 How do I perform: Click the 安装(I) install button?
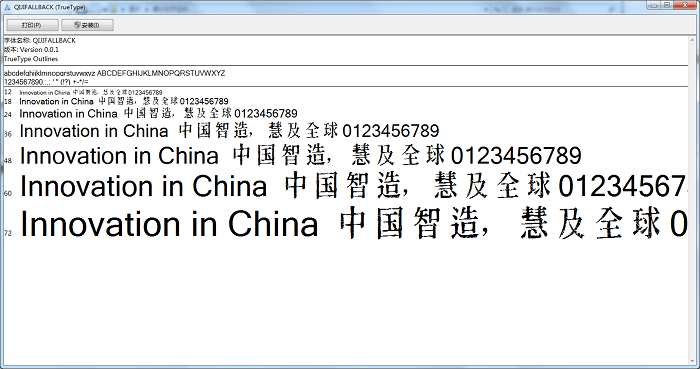tap(87, 25)
